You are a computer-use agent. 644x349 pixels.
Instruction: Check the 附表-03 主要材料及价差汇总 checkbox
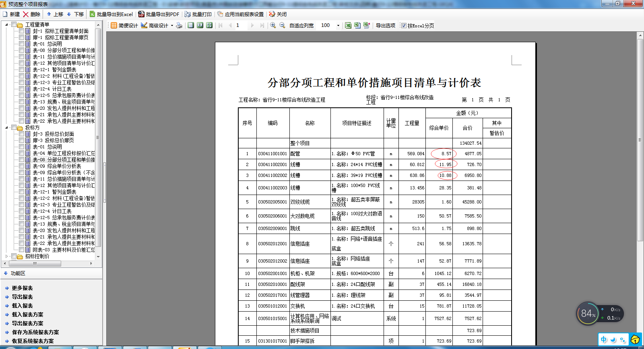coord(22,250)
